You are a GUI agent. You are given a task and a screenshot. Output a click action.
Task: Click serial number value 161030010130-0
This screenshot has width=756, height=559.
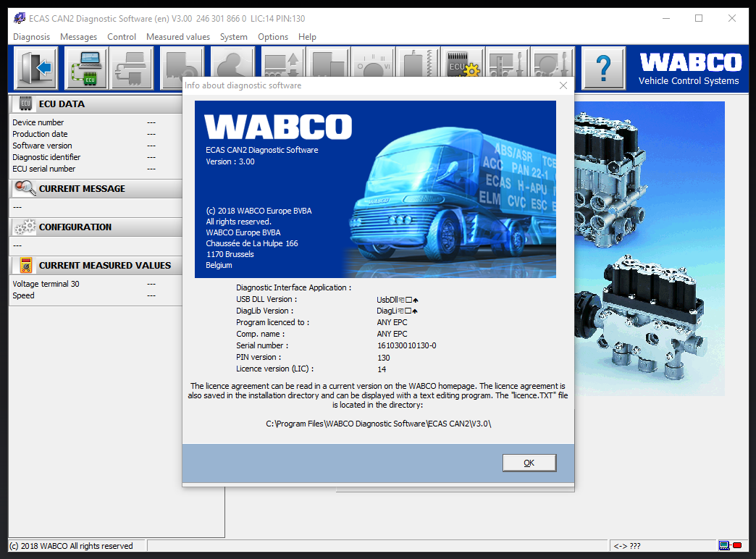pyautogui.click(x=406, y=346)
